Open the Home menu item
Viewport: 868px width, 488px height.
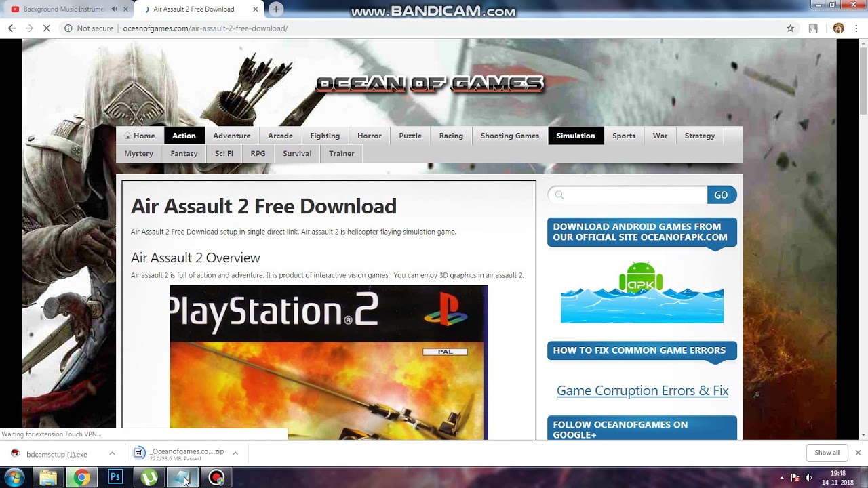tap(140, 136)
